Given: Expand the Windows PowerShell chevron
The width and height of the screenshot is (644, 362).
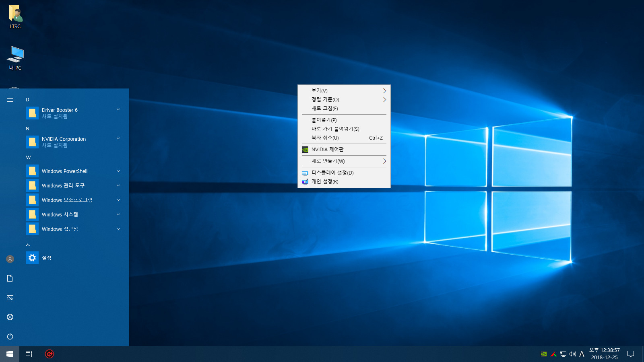Looking at the screenshot, I should click(x=118, y=171).
